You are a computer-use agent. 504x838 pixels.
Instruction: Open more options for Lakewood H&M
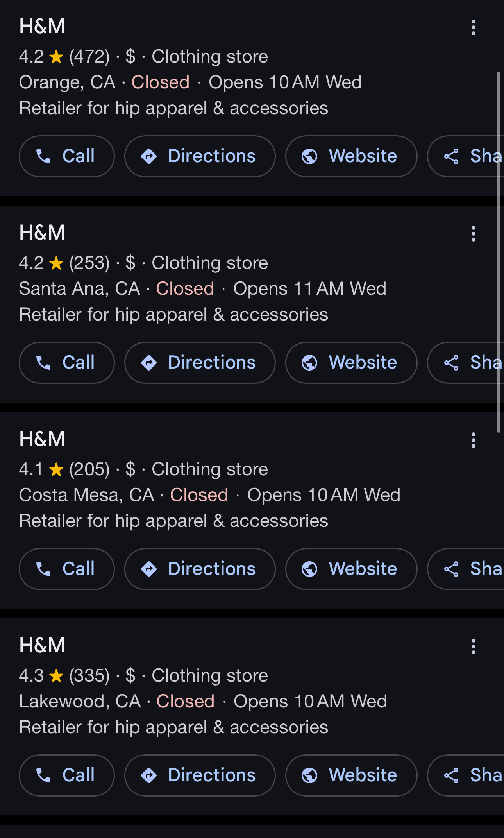tap(473, 646)
